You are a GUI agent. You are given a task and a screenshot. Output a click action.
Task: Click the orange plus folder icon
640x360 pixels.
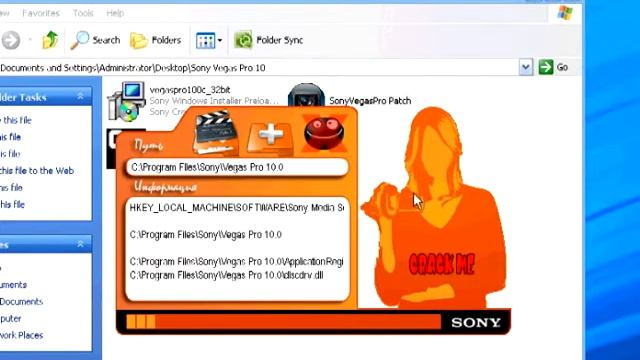270,138
